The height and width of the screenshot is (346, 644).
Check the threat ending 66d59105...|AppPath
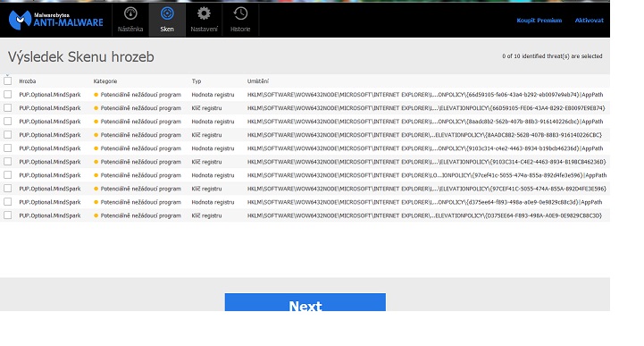click(x=8, y=94)
